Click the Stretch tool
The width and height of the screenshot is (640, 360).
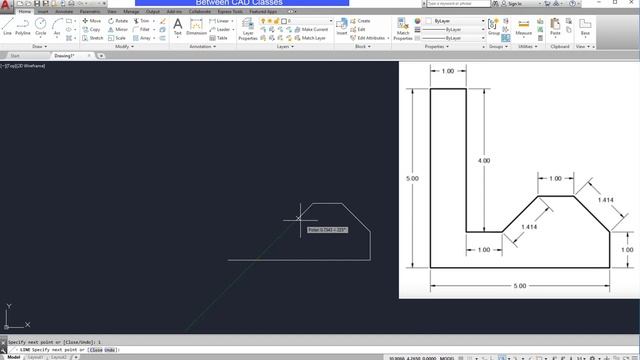[x=93, y=38]
